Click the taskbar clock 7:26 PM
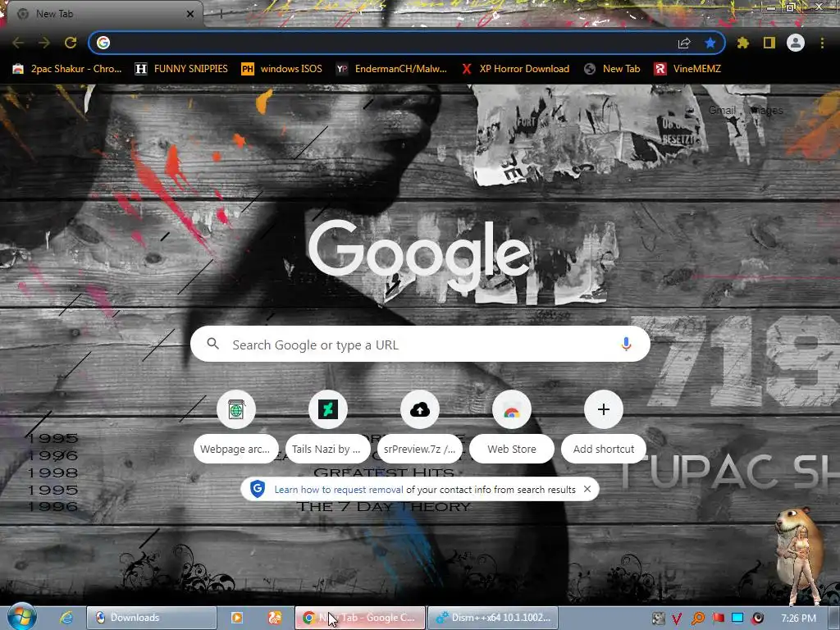The height and width of the screenshot is (630, 840). pos(798,619)
